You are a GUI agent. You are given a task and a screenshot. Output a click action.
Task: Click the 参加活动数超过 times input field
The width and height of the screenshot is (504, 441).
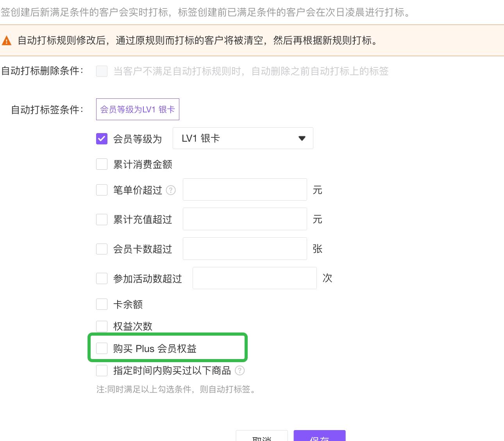click(x=255, y=278)
